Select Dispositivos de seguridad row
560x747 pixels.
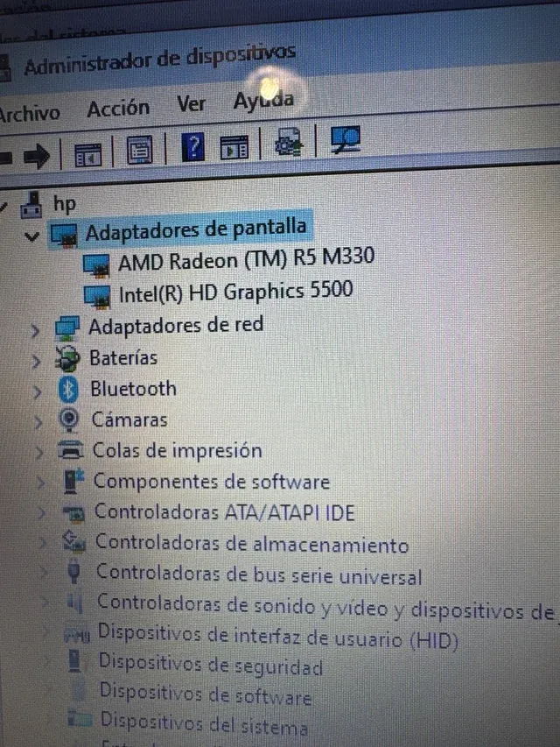tap(211, 665)
